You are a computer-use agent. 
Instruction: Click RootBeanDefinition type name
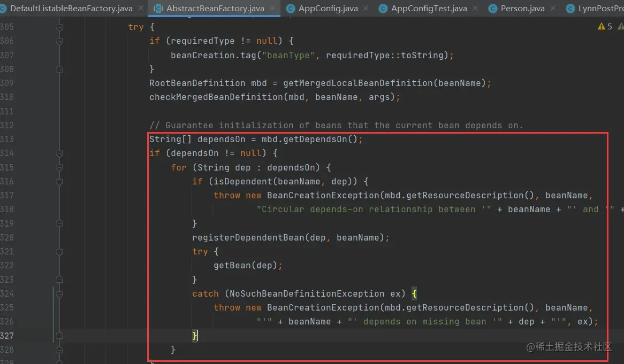tap(197, 83)
